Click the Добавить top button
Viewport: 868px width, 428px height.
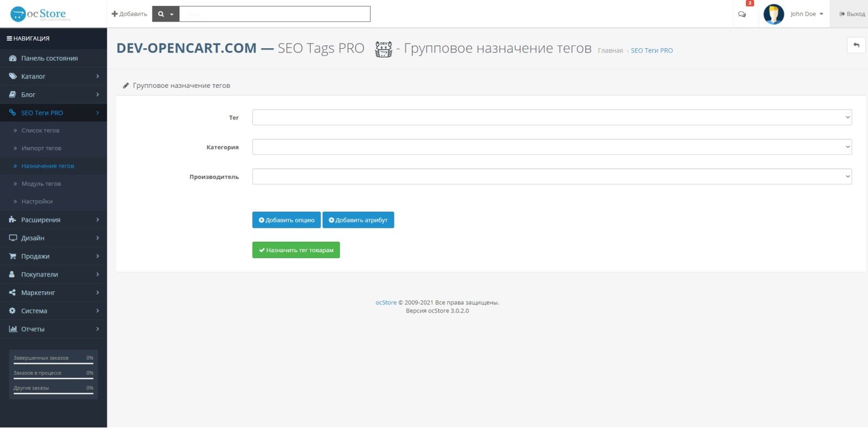129,14
